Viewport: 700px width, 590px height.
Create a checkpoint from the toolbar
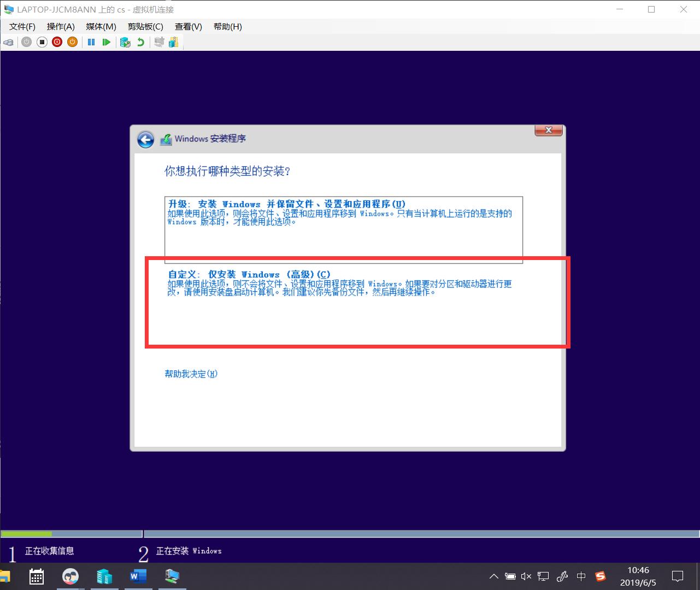pos(125,42)
